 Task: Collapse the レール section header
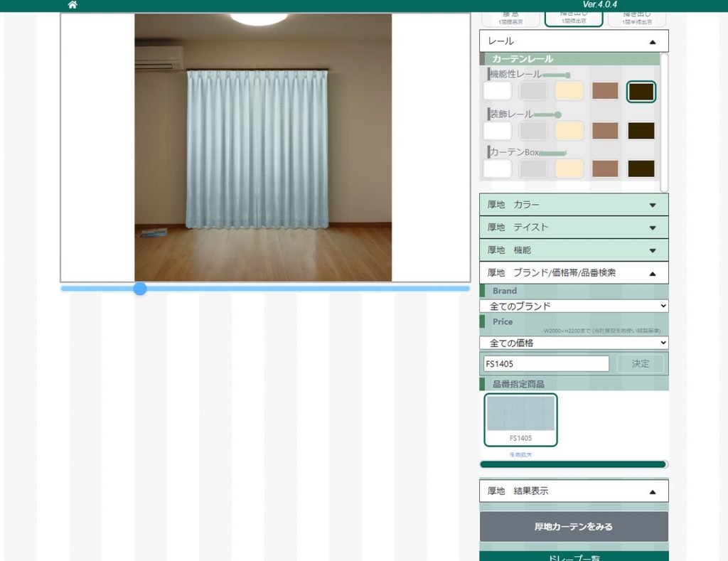[x=574, y=41]
